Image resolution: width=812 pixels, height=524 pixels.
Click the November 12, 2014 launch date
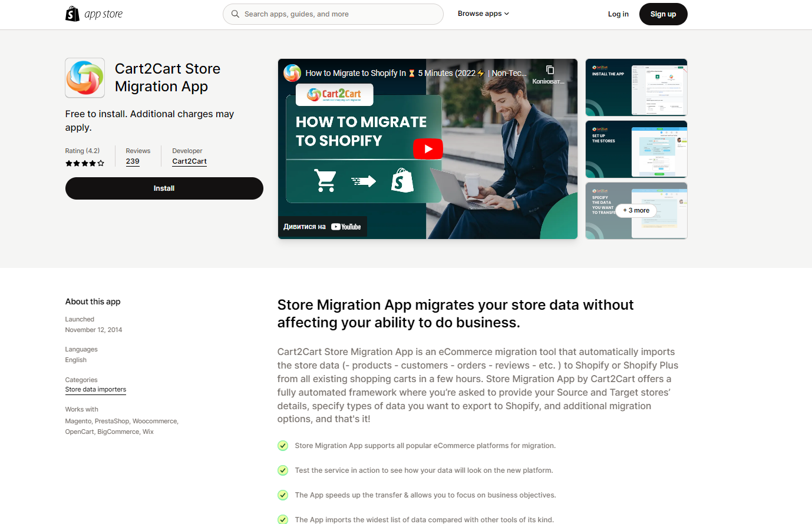pos(94,330)
